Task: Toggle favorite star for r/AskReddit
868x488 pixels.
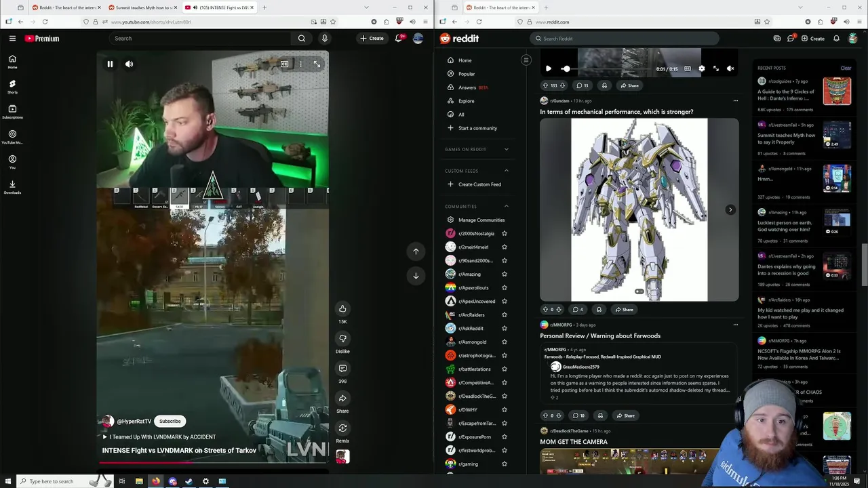Action: pyautogui.click(x=504, y=329)
